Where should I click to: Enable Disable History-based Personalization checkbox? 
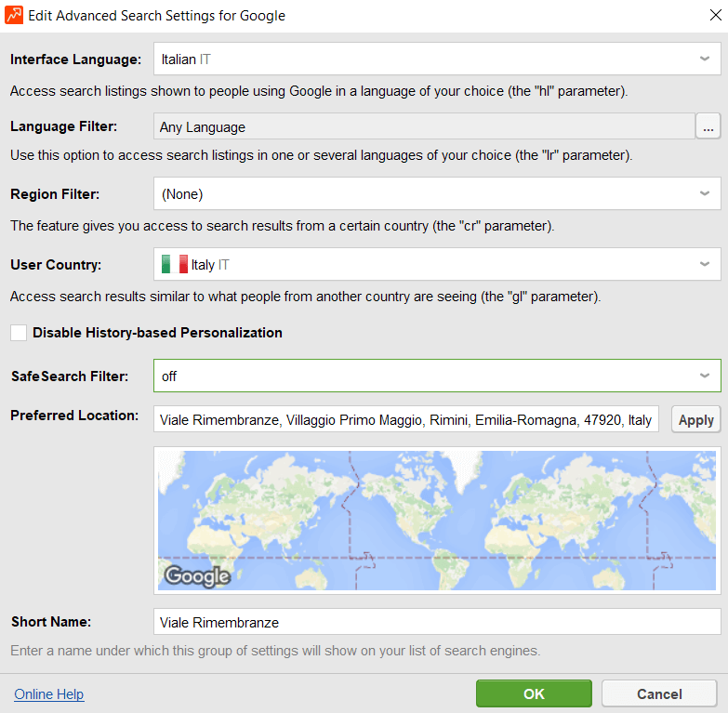[x=19, y=333]
